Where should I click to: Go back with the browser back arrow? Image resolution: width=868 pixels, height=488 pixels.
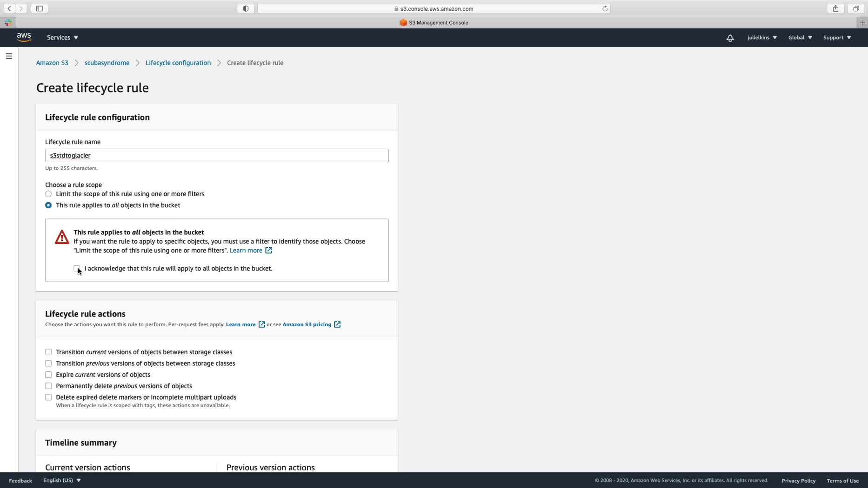tap(9, 8)
